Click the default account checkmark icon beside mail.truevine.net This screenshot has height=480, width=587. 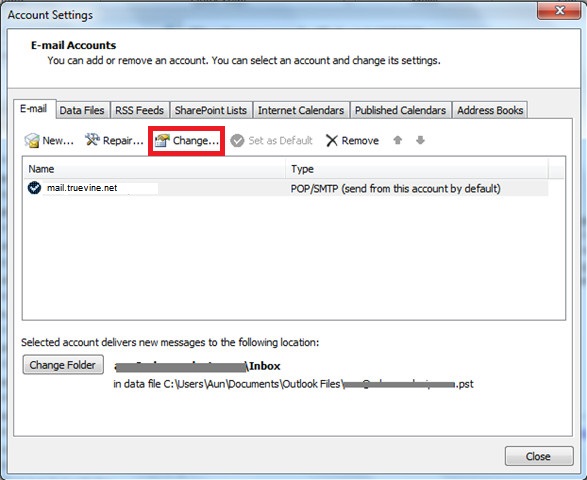coord(34,188)
